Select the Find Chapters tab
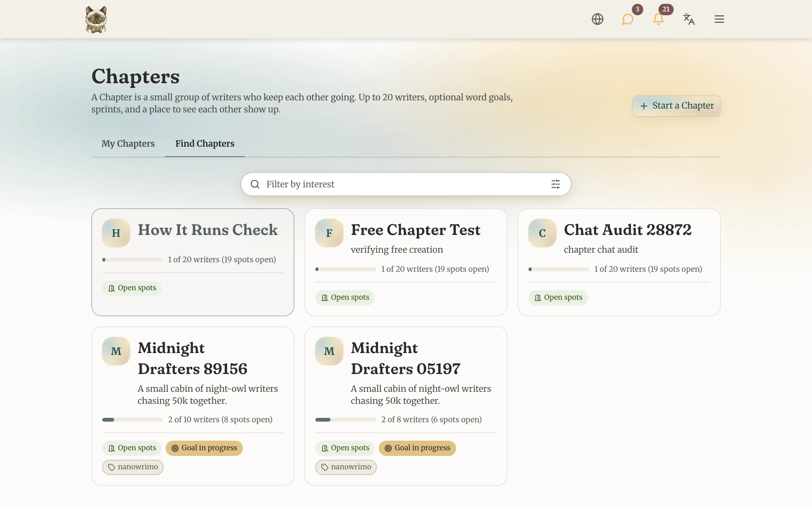The image size is (812, 508). click(x=205, y=144)
